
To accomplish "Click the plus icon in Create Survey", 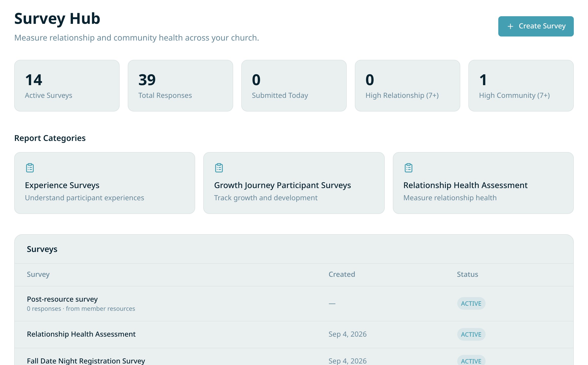I will point(510,26).
